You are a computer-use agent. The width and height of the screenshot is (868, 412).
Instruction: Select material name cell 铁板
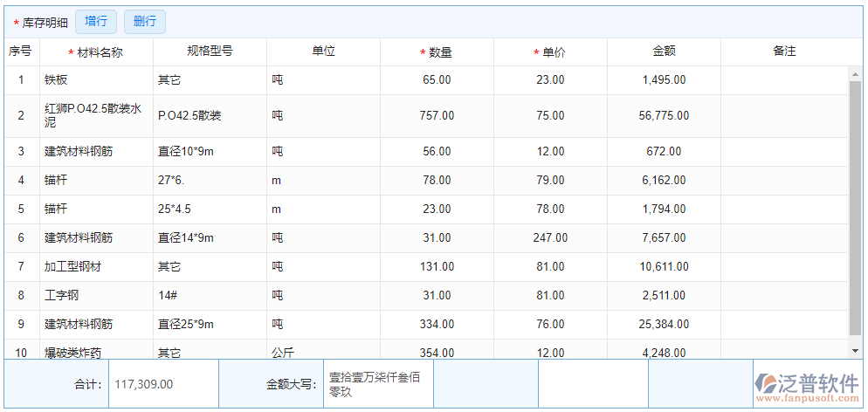tap(96, 80)
